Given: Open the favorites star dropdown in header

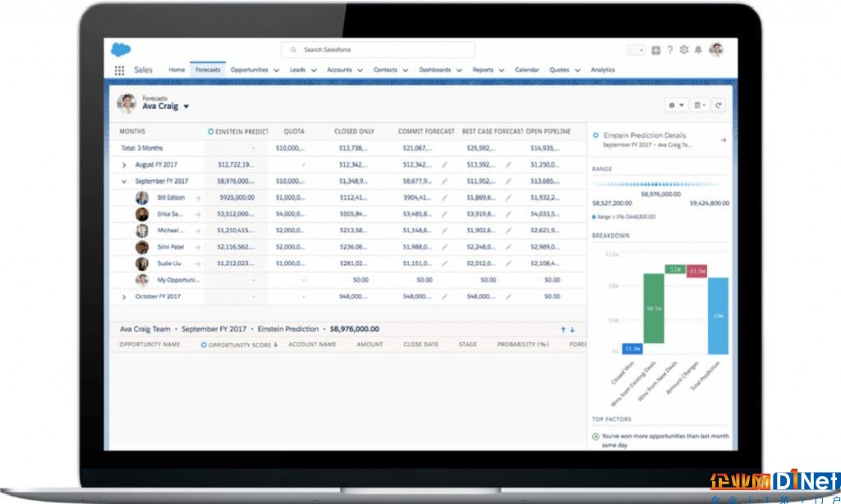Looking at the screenshot, I should [636, 50].
